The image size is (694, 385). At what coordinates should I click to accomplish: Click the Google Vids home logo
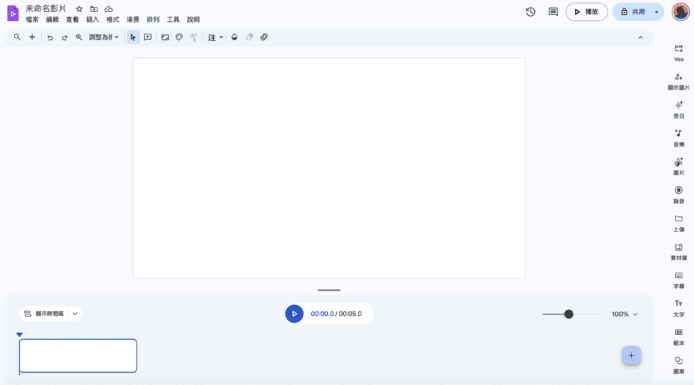(x=13, y=14)
